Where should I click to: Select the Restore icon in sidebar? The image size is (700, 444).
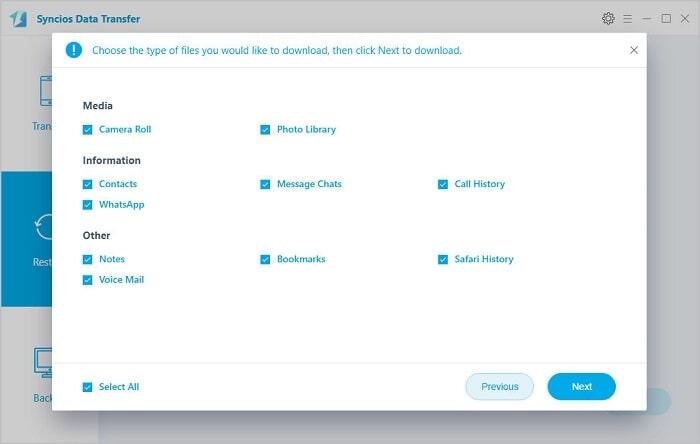click(x=44, y=228)
